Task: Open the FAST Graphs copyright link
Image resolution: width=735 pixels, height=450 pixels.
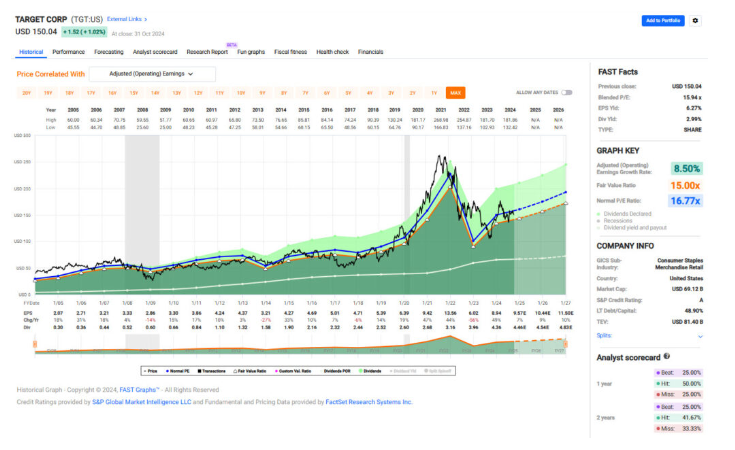Action: pyautogui.click(x=139, y=390)
